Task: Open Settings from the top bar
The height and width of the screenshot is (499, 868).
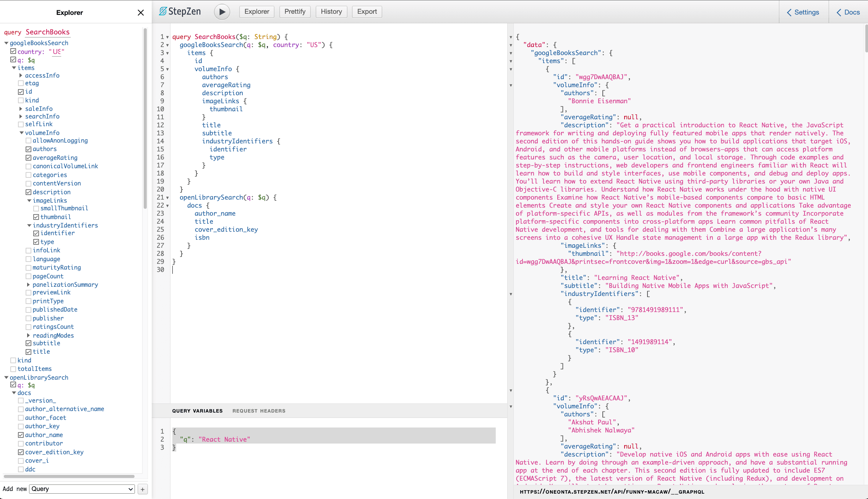Action: [x=803, y=12]
